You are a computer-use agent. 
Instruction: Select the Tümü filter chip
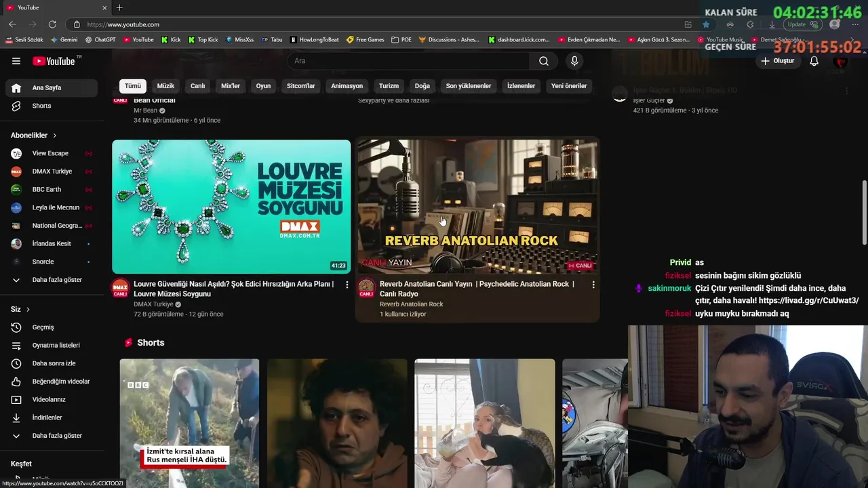click(x=133, y=86)
